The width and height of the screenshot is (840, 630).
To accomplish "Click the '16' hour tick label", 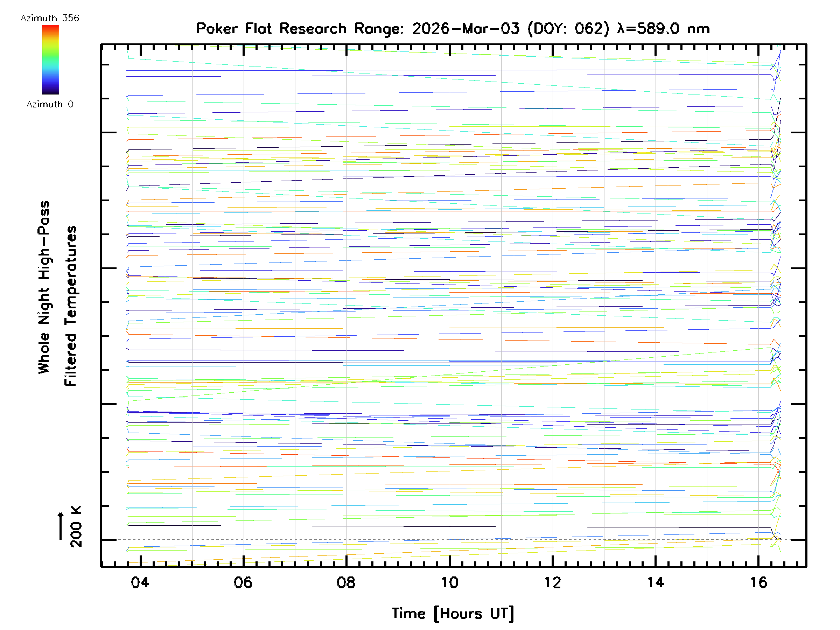I will click(x=758, y=583).
